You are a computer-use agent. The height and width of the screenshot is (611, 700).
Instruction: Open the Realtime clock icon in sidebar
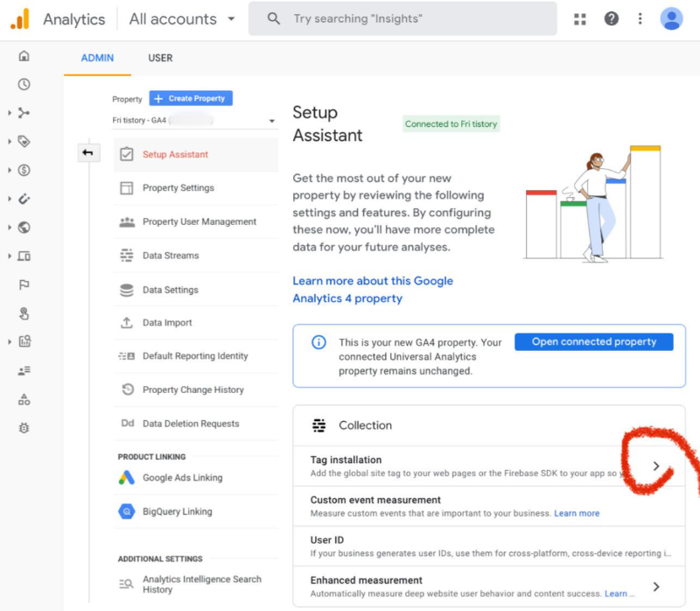point(24,84)
